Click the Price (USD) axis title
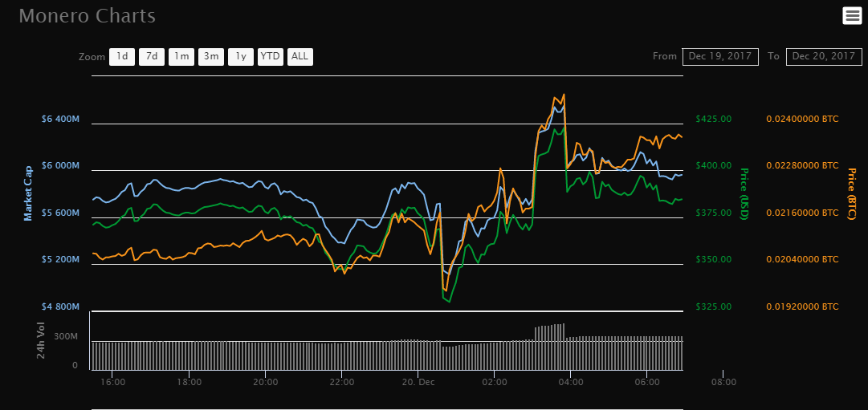 (744, 193)
